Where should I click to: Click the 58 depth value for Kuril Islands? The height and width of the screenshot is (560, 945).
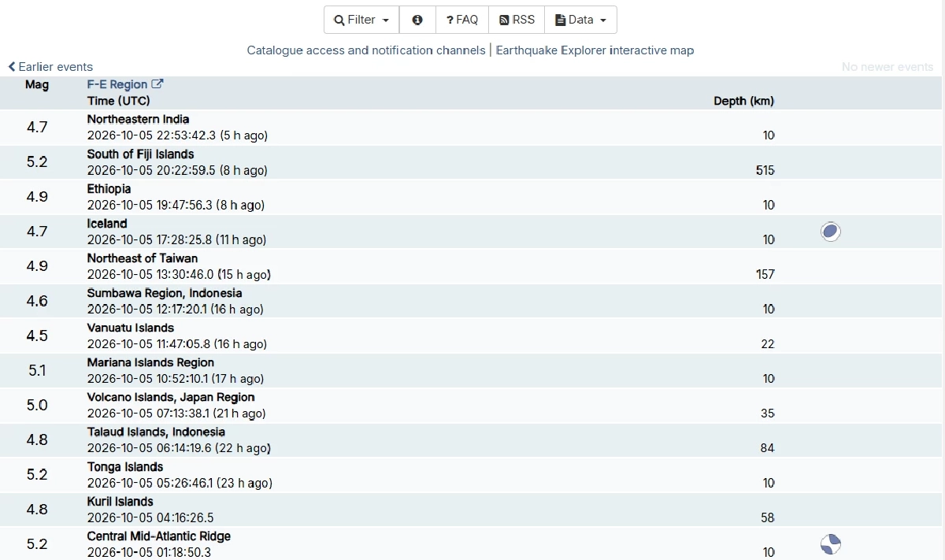click(x=767, y=517)
